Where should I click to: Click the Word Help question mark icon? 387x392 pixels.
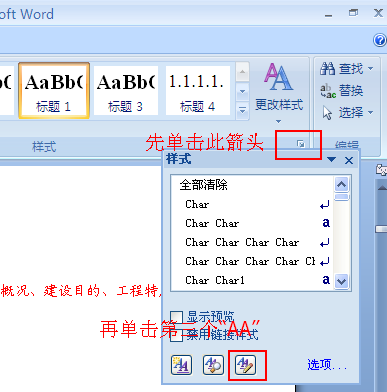[x=379, y=40]
